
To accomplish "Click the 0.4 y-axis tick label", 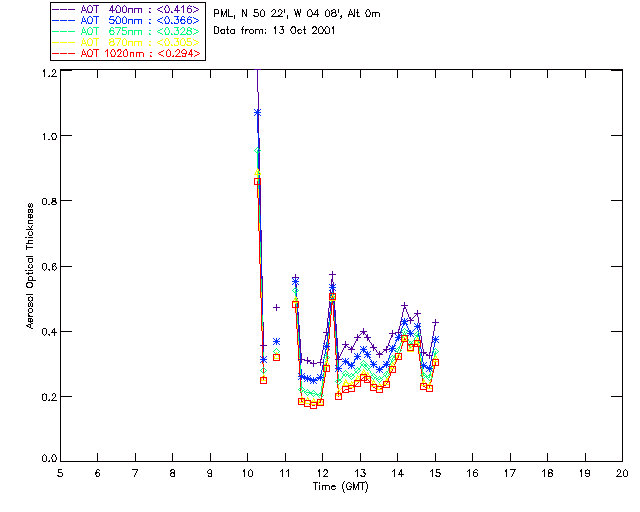I will 49,332.
